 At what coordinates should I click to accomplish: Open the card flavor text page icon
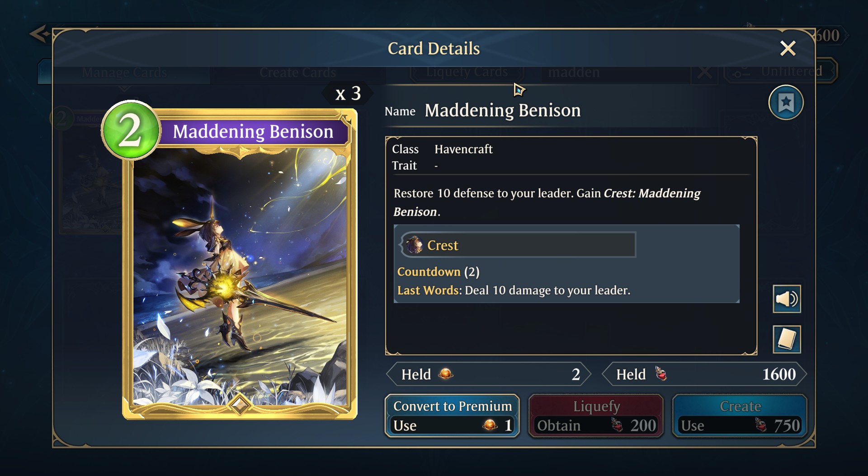tap(787, 339)
